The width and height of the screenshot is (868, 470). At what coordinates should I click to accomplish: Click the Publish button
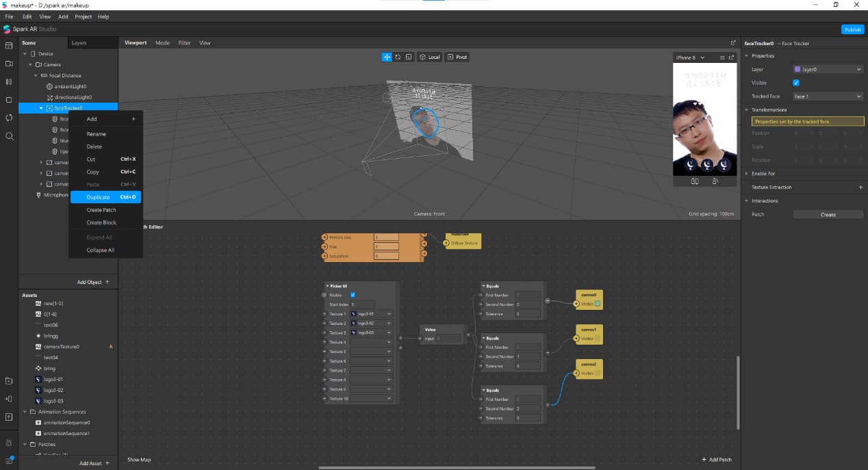click(852, 29)
